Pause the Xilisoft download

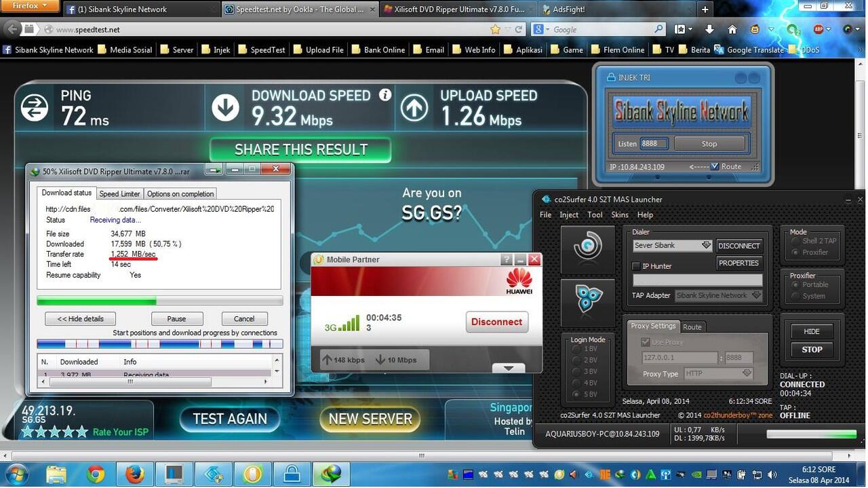pyautogui.click(x=176, y=318)
